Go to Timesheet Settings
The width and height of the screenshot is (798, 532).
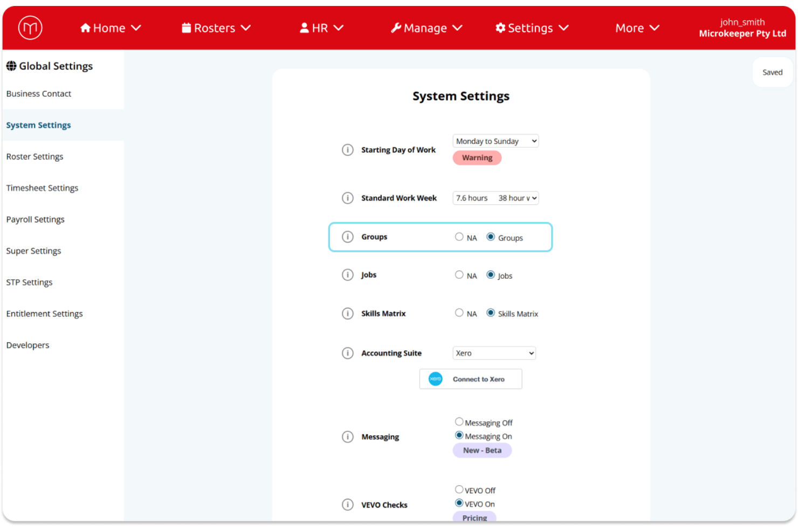click(x=42, y=188)
